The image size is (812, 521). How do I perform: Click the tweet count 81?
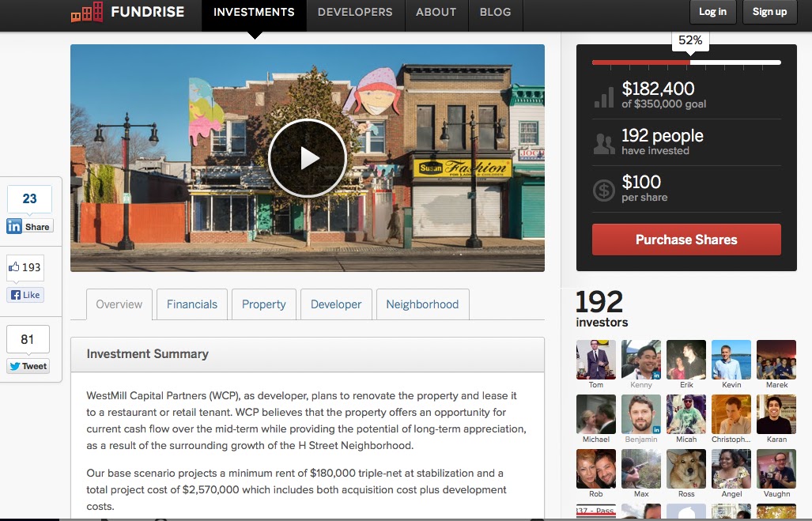[x=28, y=339]
